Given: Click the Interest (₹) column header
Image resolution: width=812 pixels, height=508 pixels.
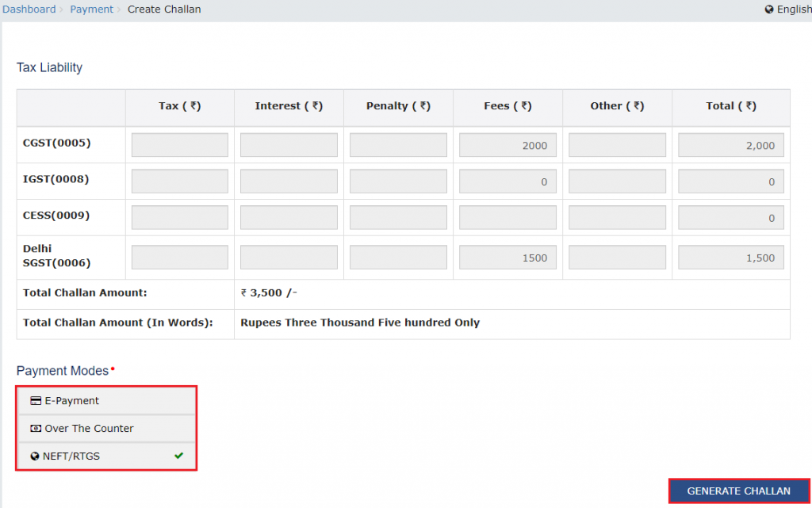Looking at the screenshot, I should pyautogui.click(x=289, y=106).
